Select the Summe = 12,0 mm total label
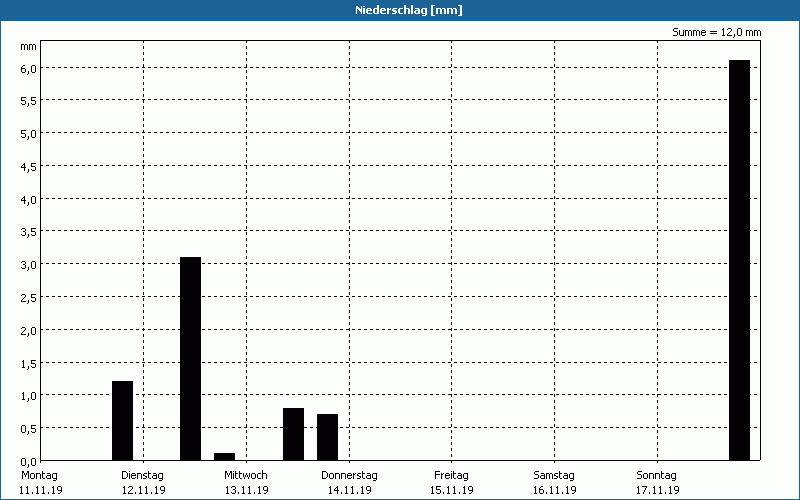The height and width of the screenshot is (500, 800). [x=716, y=32]
